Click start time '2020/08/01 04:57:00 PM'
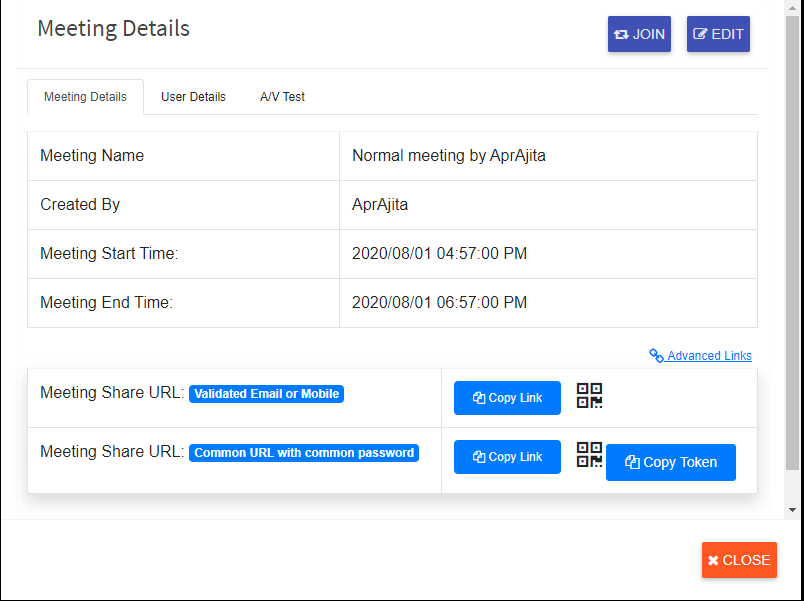 (x=439, y=253)
